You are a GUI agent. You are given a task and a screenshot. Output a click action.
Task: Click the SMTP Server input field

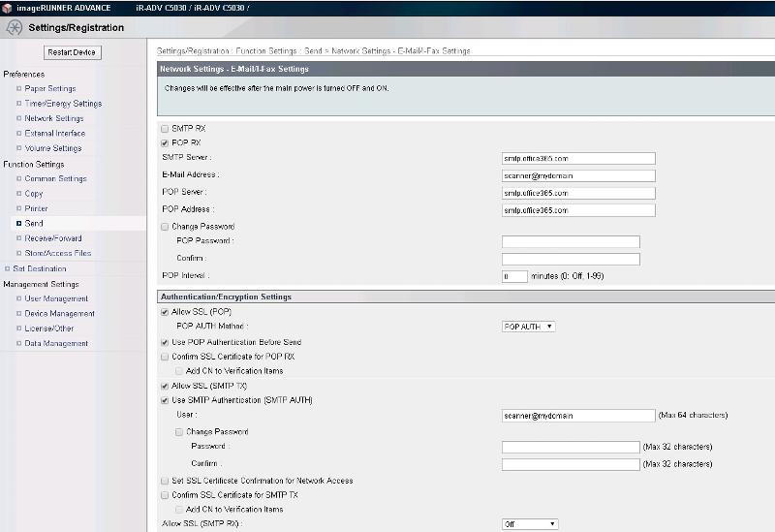[x=578, y=158]
